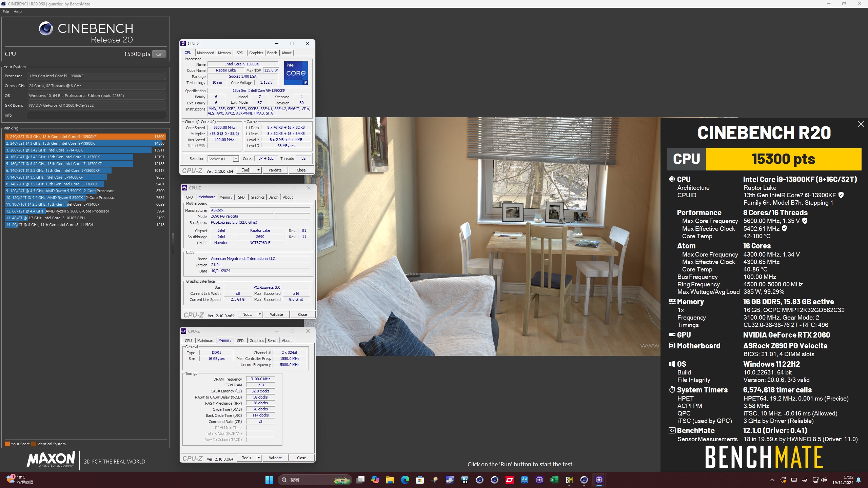Open Microsoft Store from the taskbar
This screenshot has width=868, height=488.
(x=420, y=480)
